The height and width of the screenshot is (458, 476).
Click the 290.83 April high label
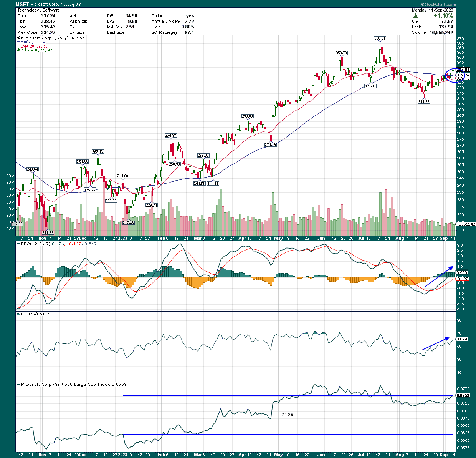[x=247, y=116]
